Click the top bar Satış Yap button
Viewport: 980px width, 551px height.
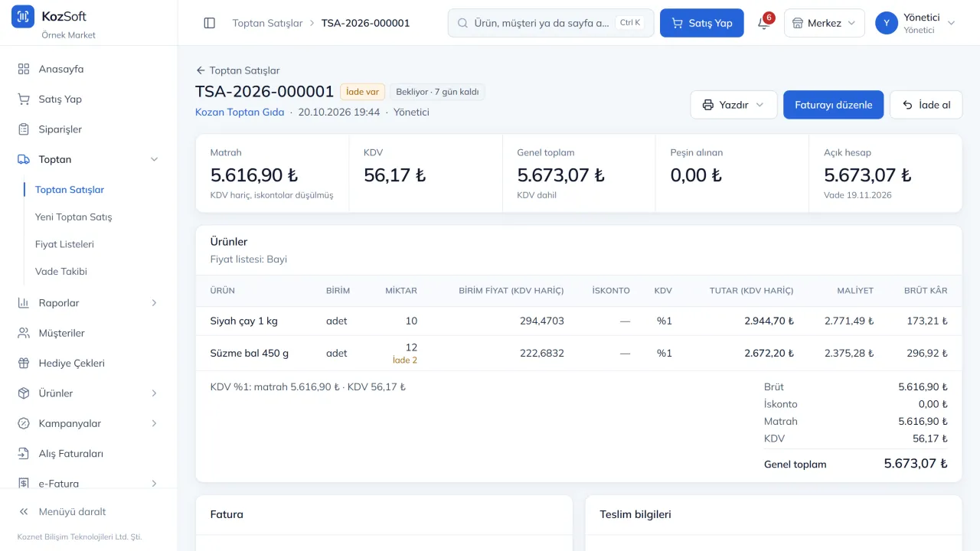point(702,23)
